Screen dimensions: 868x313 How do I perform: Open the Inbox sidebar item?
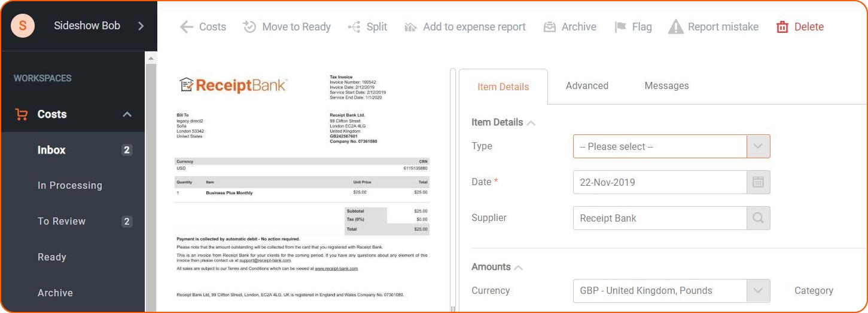coord(73,150)
